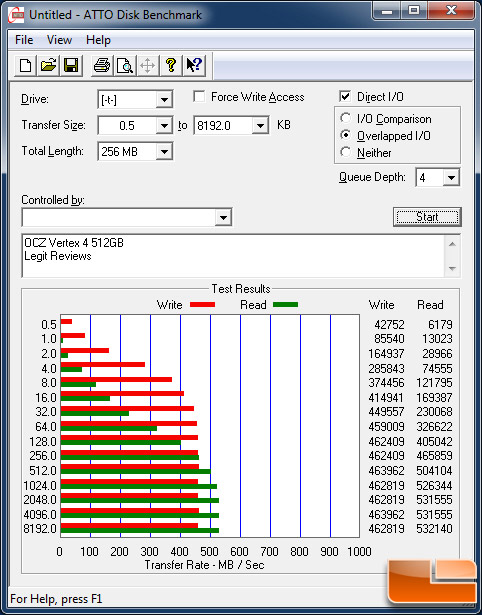Click the yellow question mark About icon
The width and height of the screenshot is (482, 615).
(x=171, y=65)
